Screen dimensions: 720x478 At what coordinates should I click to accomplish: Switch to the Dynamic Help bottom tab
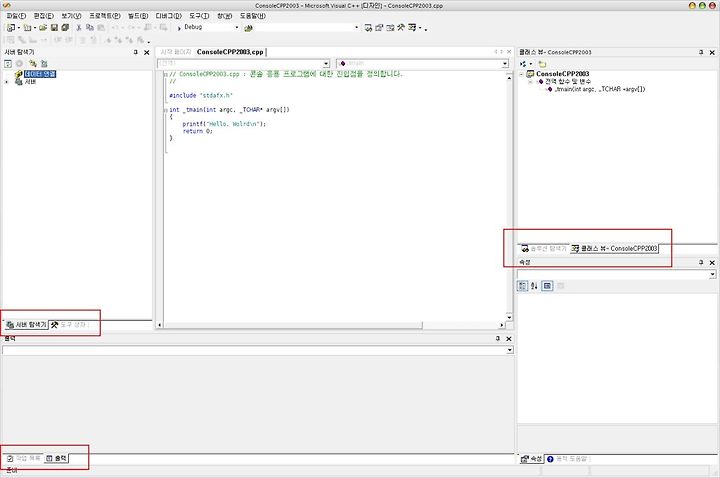click(x=568, y=459)
